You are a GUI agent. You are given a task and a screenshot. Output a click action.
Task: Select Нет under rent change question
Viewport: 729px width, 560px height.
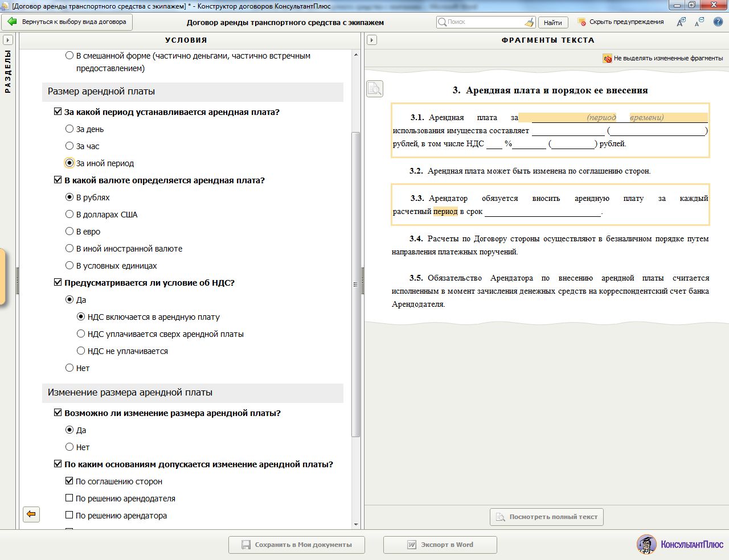coord(69,447)
